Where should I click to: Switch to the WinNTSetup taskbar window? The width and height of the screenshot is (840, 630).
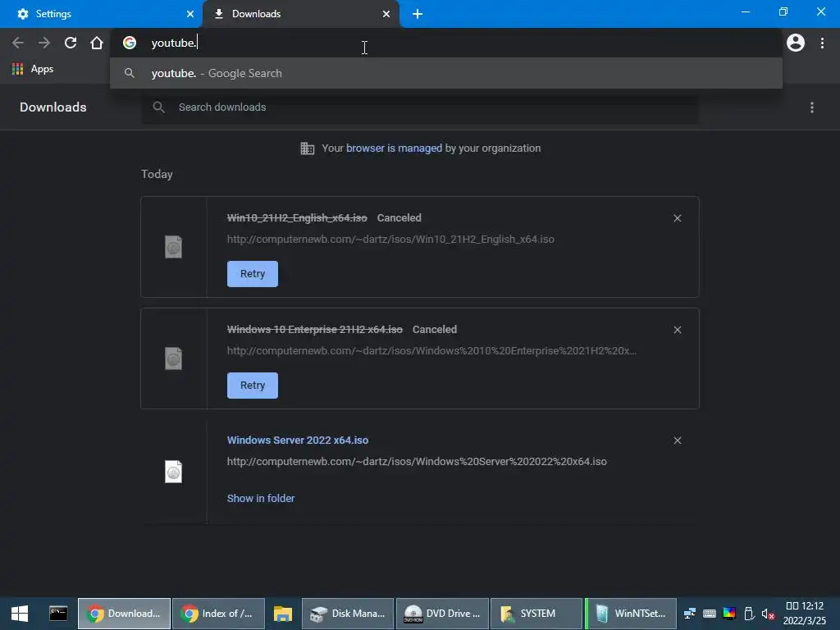tap(631, 614)
